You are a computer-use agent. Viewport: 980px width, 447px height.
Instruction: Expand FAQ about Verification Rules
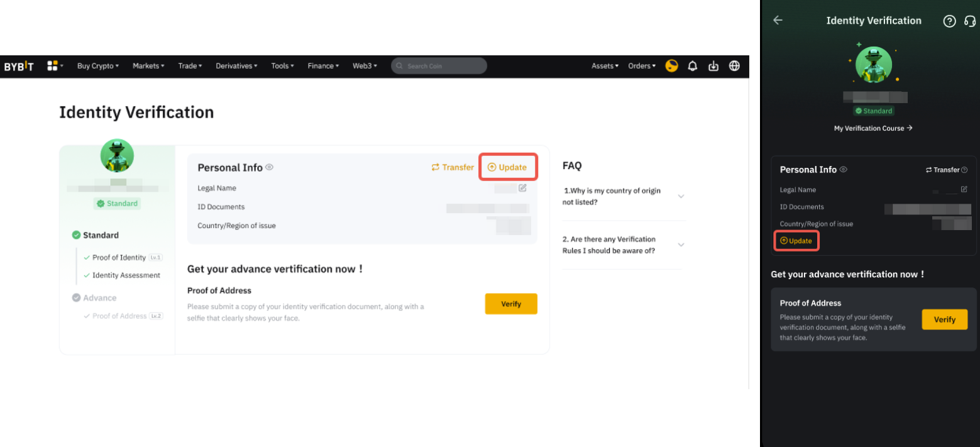tap(681, 245)
